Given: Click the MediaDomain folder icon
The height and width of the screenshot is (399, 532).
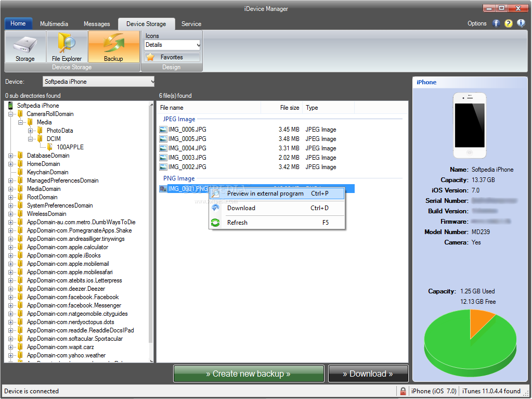Looking at the screenshot, I should tap(20, 189).
